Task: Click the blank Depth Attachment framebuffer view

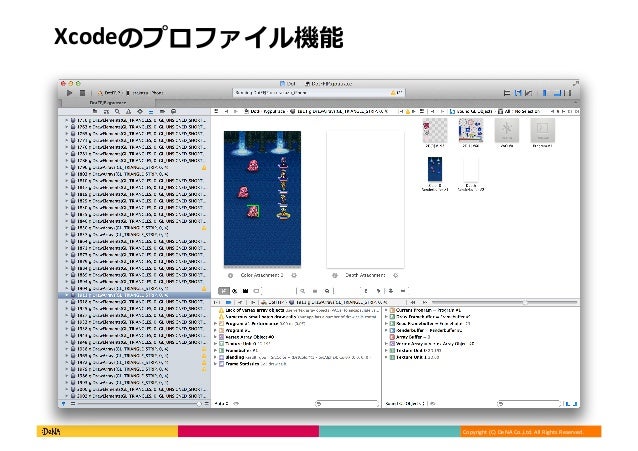Action: (365, 199)
